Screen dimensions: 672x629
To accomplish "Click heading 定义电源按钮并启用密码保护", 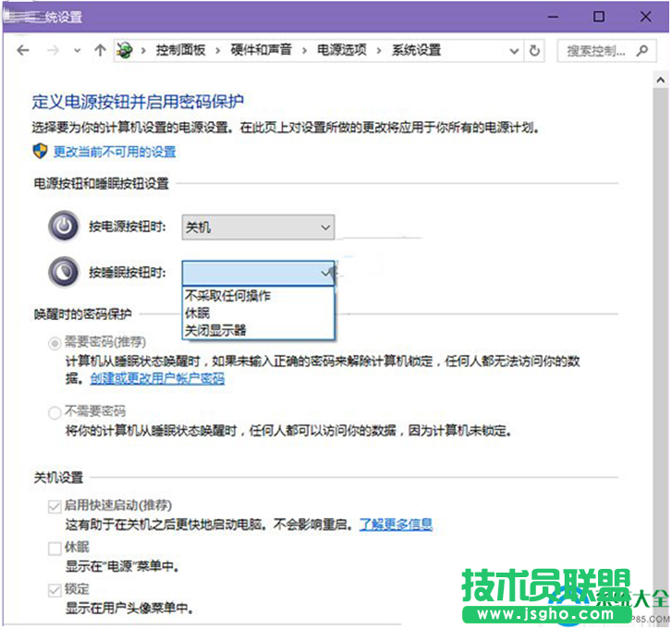I will tap(138, 102).
